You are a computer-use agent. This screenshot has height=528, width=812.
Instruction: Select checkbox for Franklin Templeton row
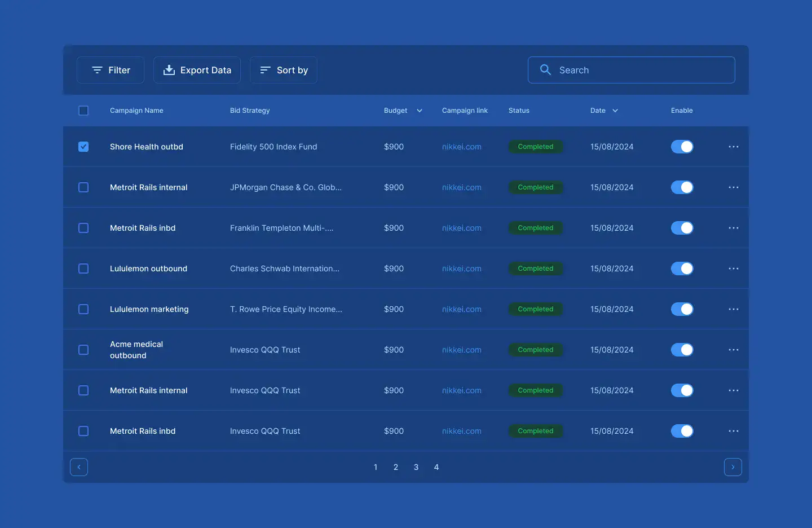tap(83, 228)
